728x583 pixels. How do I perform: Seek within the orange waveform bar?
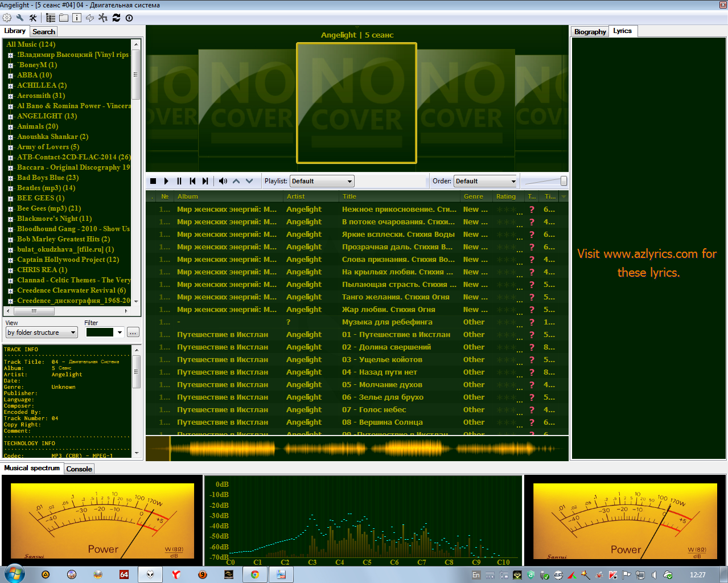click(x=357, y=449)
